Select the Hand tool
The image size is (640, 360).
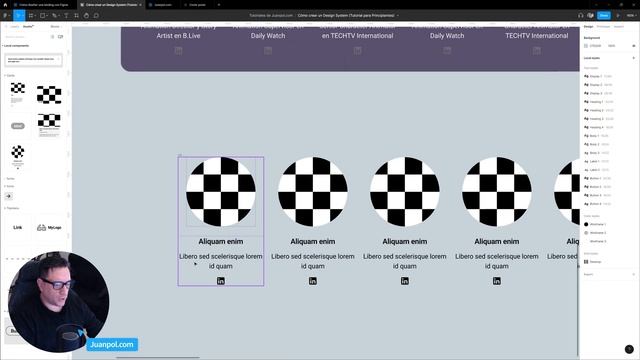click(86, 16)
